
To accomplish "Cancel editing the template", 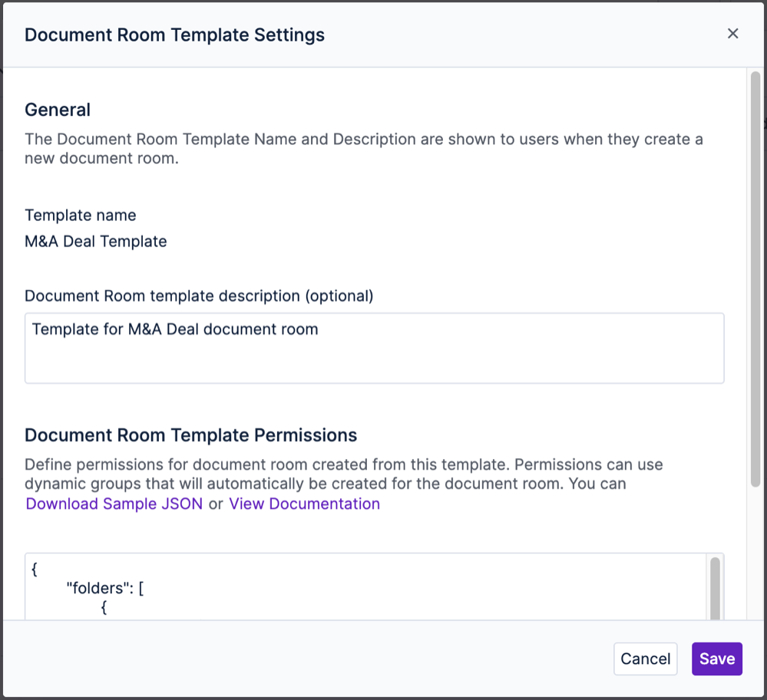I will pos(645,659).
